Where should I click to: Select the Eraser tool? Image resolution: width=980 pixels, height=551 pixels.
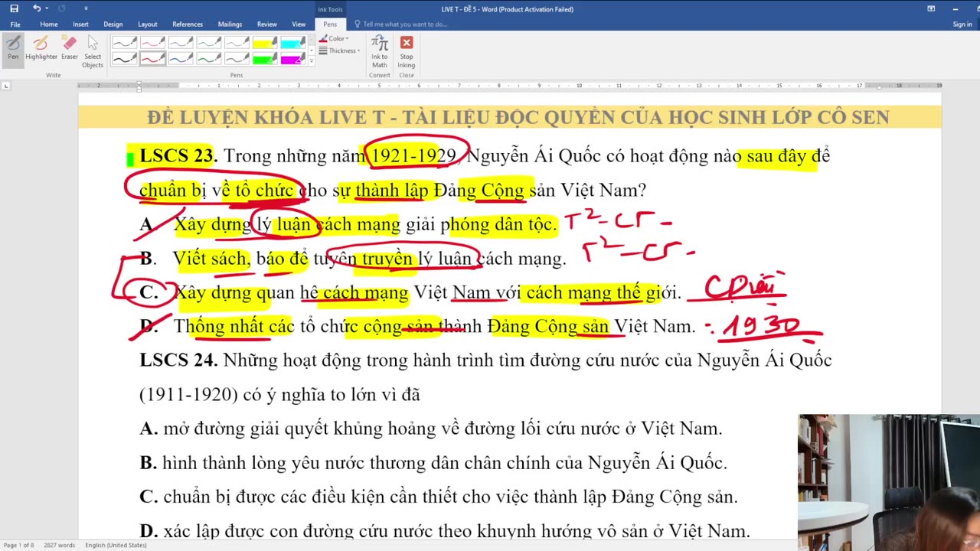pos(70,48)
